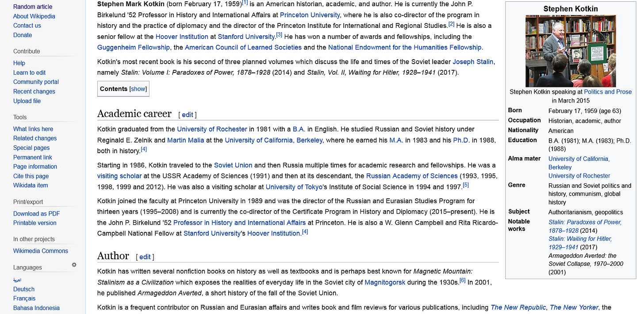Open Help in Contribute section

point(19,63)
